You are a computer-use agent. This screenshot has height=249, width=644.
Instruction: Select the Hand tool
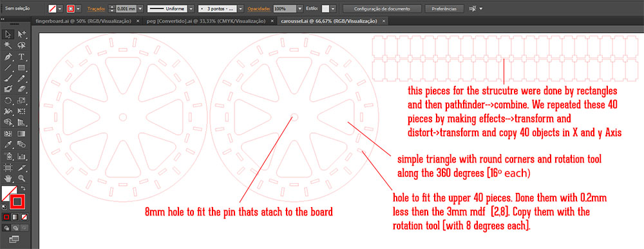(8, 178)
